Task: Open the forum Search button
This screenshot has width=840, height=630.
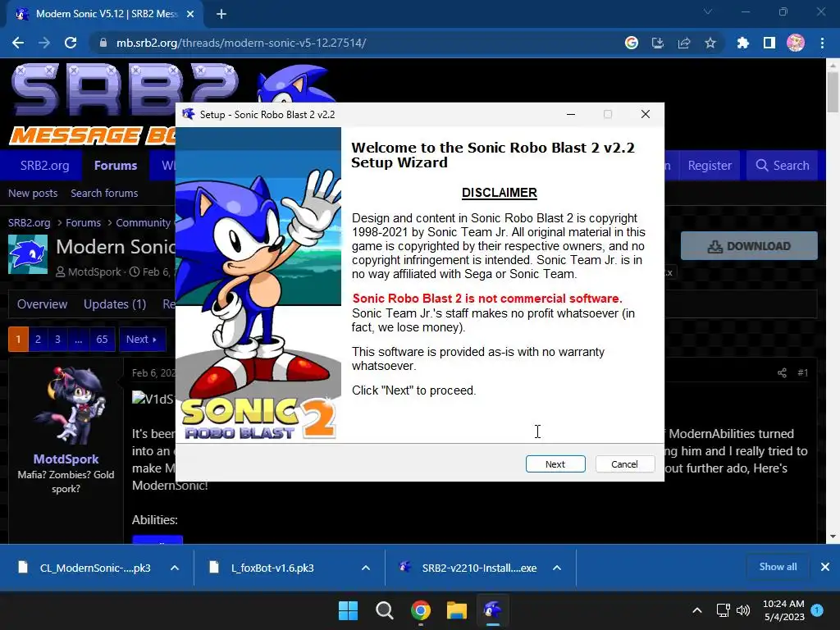Action: 782,166
